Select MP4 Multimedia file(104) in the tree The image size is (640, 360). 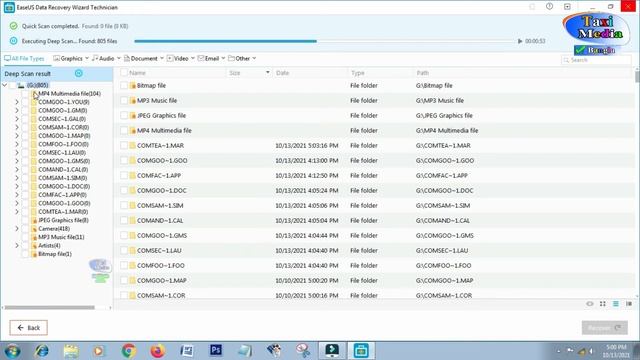click(x=69, y=93)
